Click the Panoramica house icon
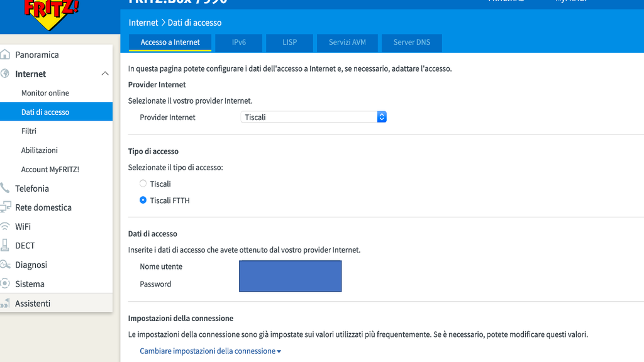 [x=5, y=54]
